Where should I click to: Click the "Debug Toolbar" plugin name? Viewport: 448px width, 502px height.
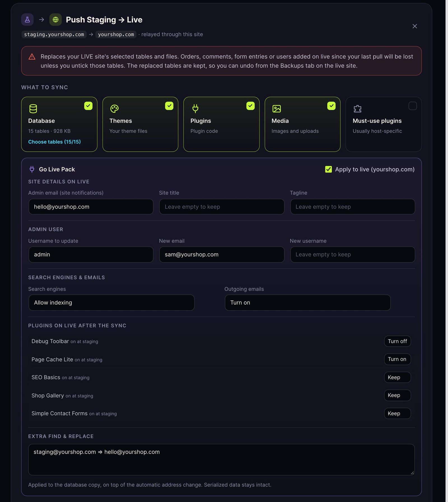(x=50, y=341)
